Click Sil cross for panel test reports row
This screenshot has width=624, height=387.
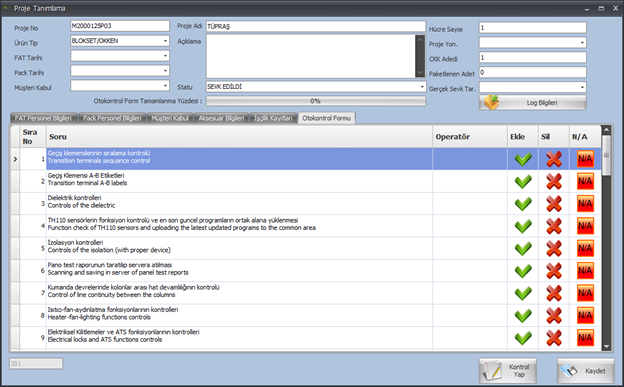(x=554, y=271)
